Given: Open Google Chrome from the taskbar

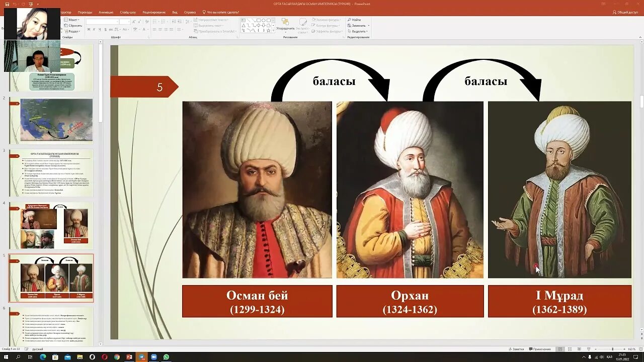Looking at the screenshot, I should (117, 357).
